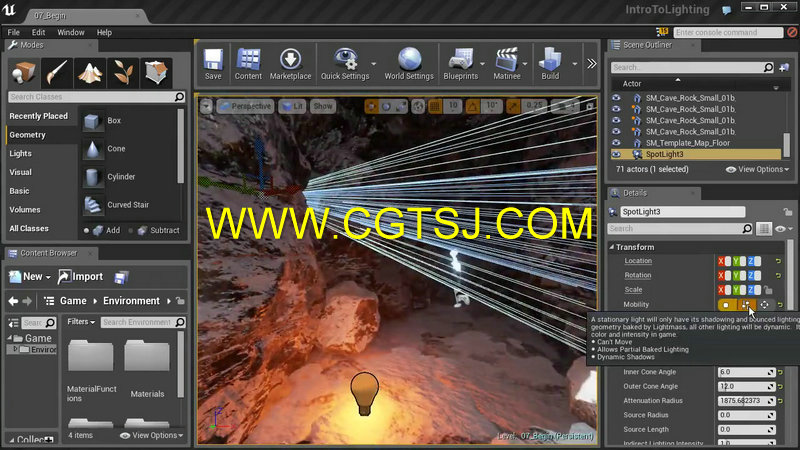Click the Search Classes field
The image size is (800, 450).
[x=96, y=97]
